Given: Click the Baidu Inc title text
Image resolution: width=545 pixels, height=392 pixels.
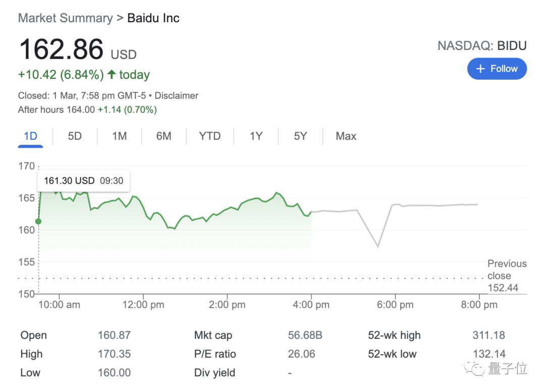Looking at the screenshot, I should (x=153, y=18).
